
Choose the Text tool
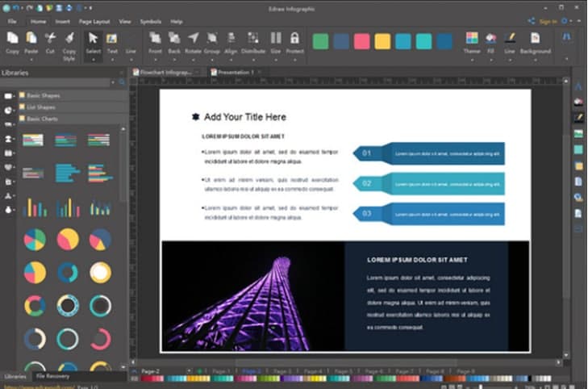click(112, 38)
